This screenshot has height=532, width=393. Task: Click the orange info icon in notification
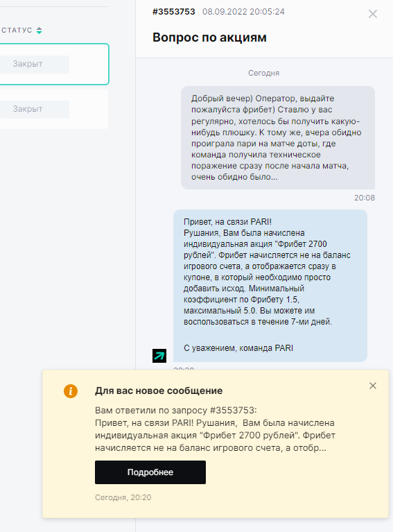(71, 391)
